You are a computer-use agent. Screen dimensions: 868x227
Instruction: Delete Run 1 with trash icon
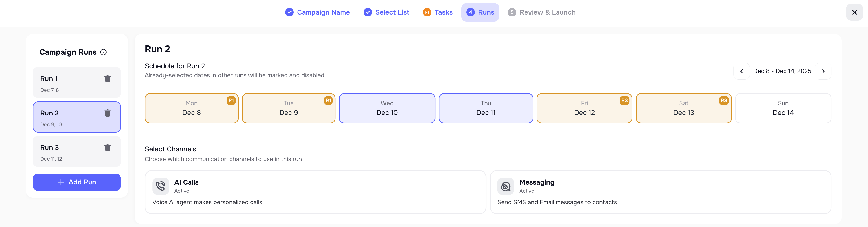[x=107, y=79]
